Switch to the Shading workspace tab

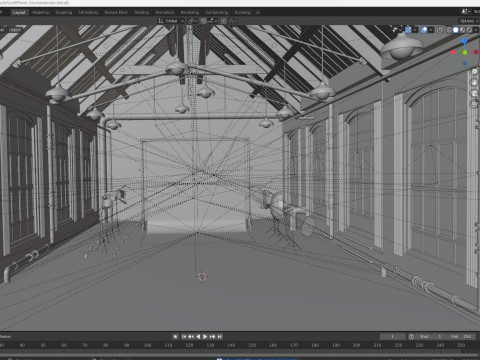(x=142, y=12)
